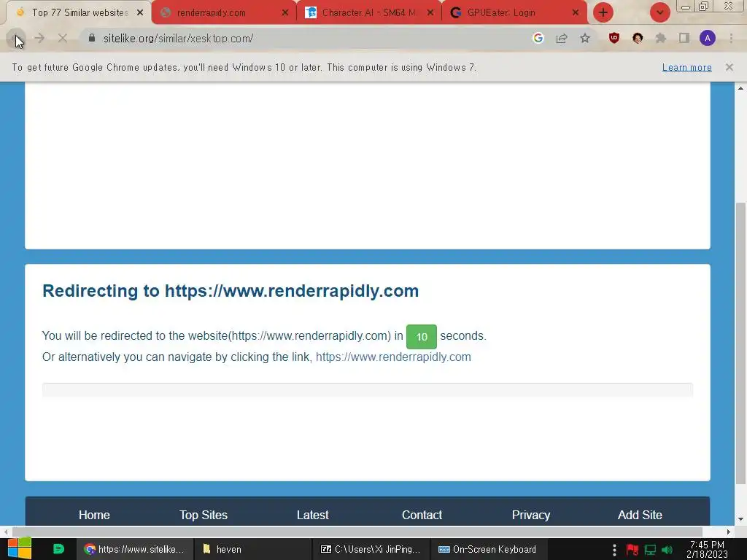Switch to the GPUEater: Login tab
Screen dimensions: 747x560
(x=514, y=12)
